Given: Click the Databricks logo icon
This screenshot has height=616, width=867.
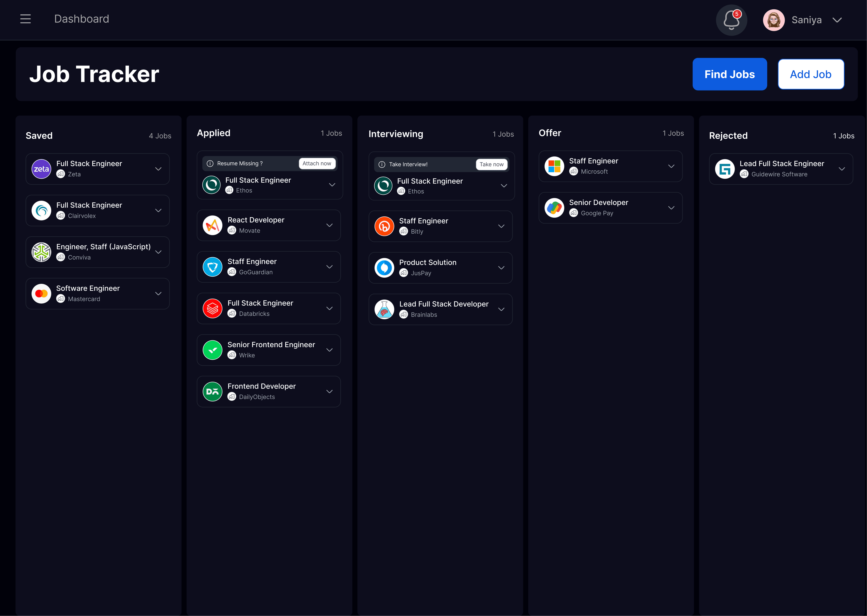Looking at the screenshot, I should [213, 308].
